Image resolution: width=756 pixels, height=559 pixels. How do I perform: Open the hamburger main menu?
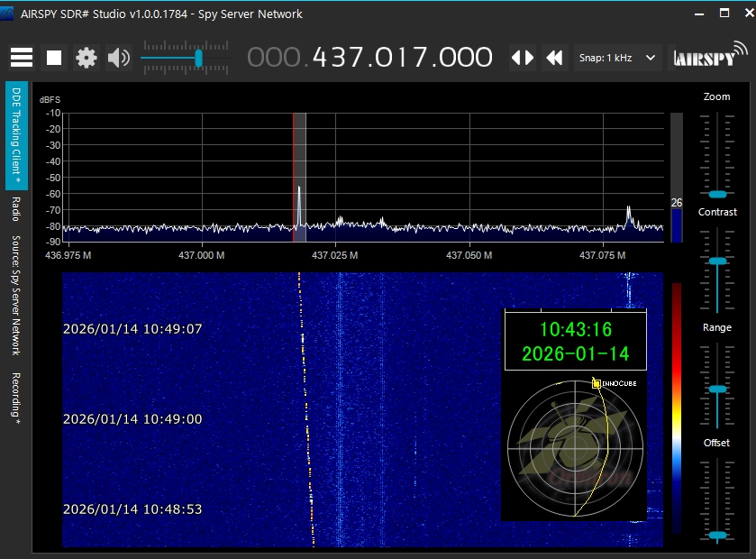click(x=22, y=58)
